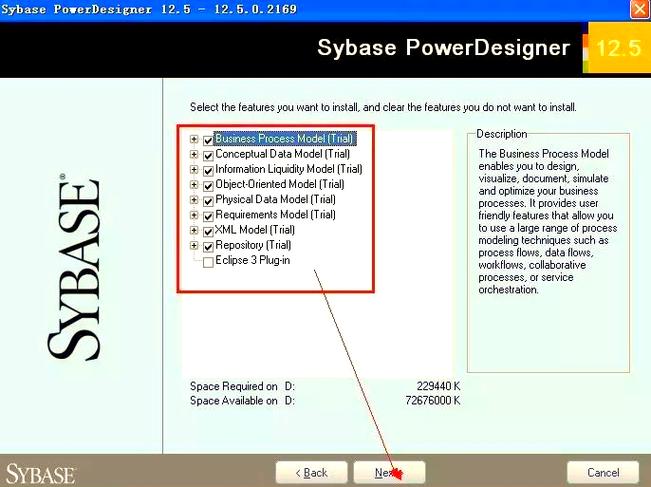Click the 72676000 K space available value
This screenshot has width=651, height=487.
click(x=433, y=401)
